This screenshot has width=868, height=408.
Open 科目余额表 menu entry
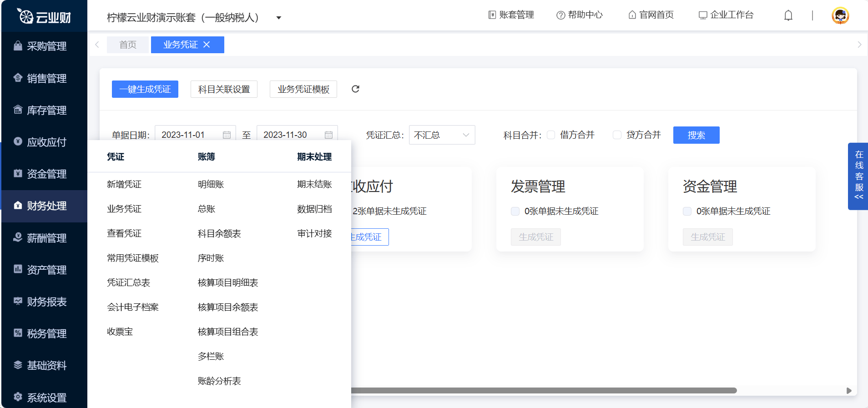point(219,233)
